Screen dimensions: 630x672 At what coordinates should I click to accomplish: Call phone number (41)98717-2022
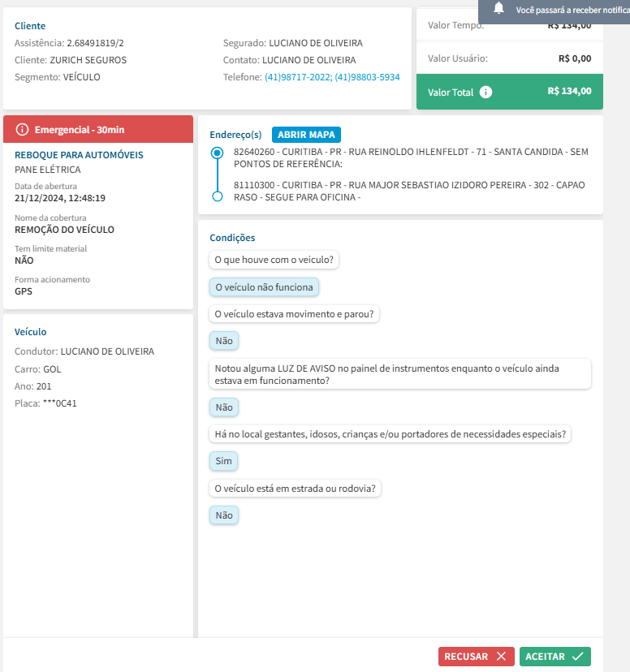[298, 78]
